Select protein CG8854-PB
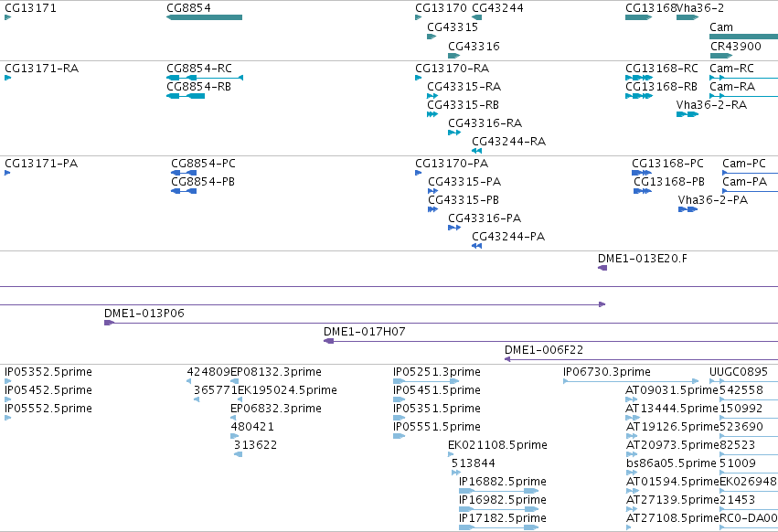Viewport: 778px width, 532px height. click(x=202, y=182)
